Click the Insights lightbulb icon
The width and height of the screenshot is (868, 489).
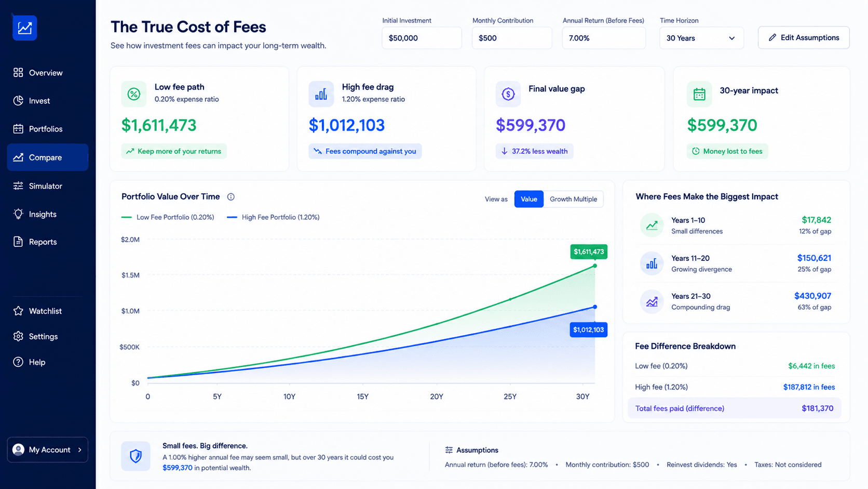pos(18,214)
